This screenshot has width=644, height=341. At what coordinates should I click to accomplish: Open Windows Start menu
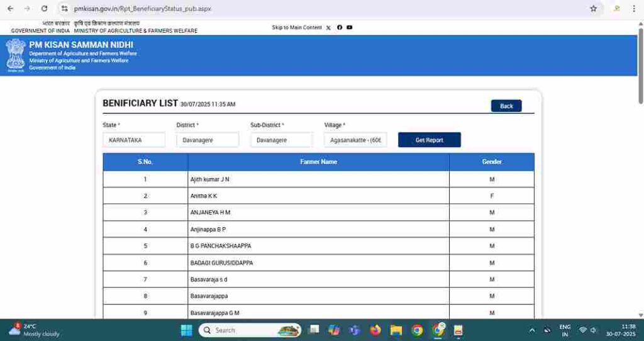point(187,330)
